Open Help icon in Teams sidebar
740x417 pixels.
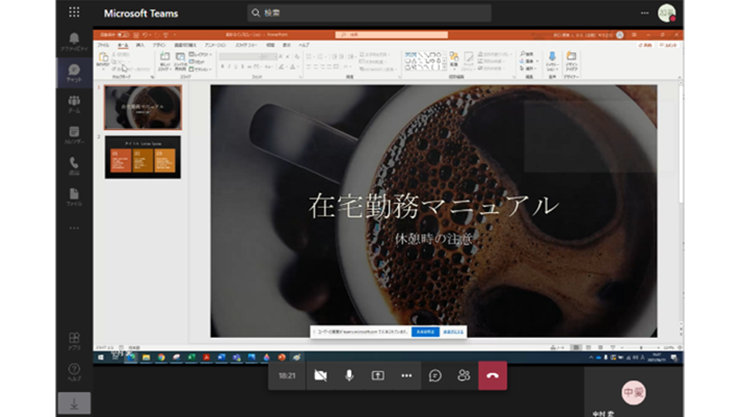74,371
